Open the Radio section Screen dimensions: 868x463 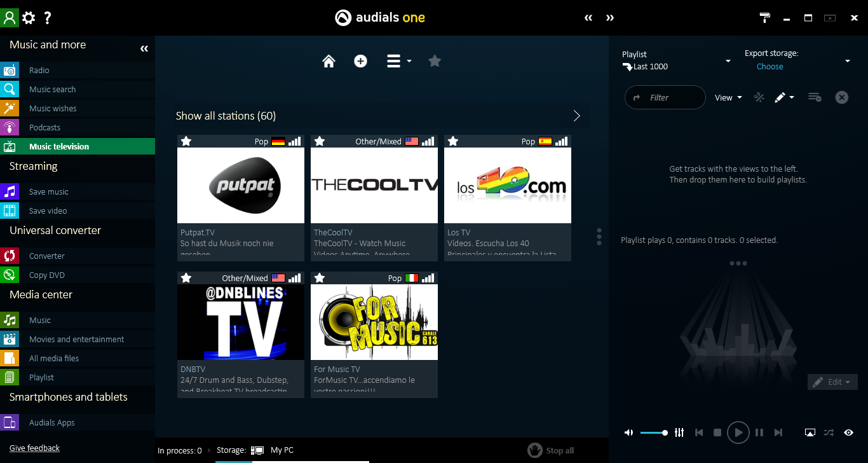(78, 70)
